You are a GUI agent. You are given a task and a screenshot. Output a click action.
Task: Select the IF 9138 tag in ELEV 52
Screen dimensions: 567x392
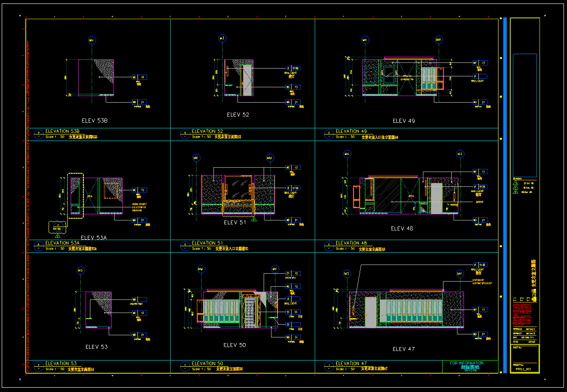293,69
